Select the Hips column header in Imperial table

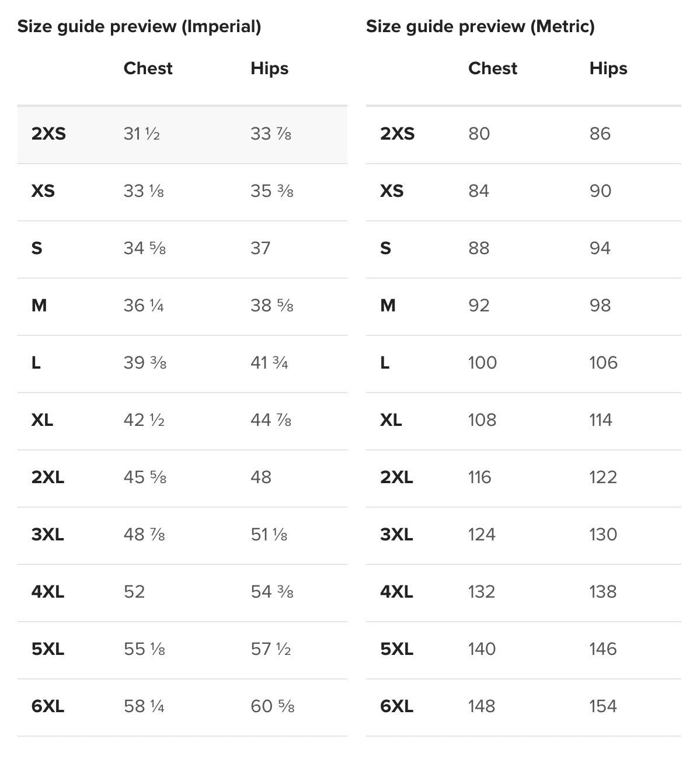(269, 68)
